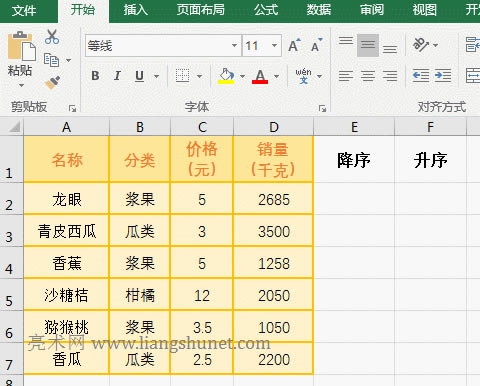480x386 pixels.
Task: Select row 3 header
Action: [x=12, y=231]
